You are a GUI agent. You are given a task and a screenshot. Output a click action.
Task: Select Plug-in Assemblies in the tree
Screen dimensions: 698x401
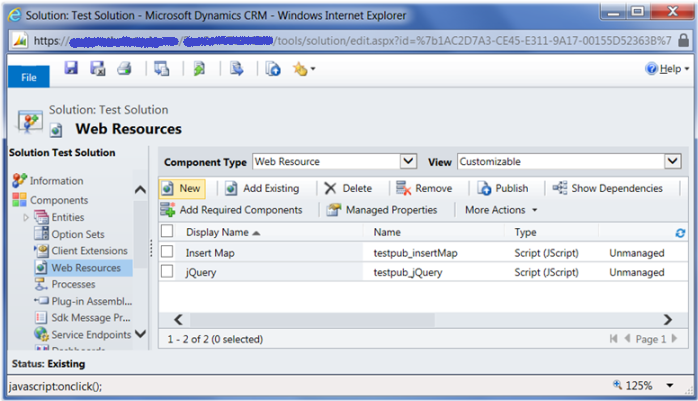click(x=92, y=301)
